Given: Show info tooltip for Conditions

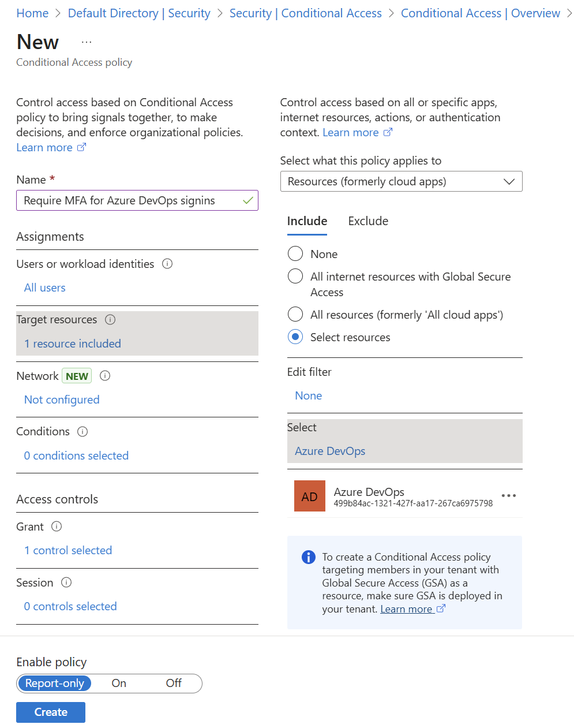Looking at the screenshot, I should click(82, 431).
